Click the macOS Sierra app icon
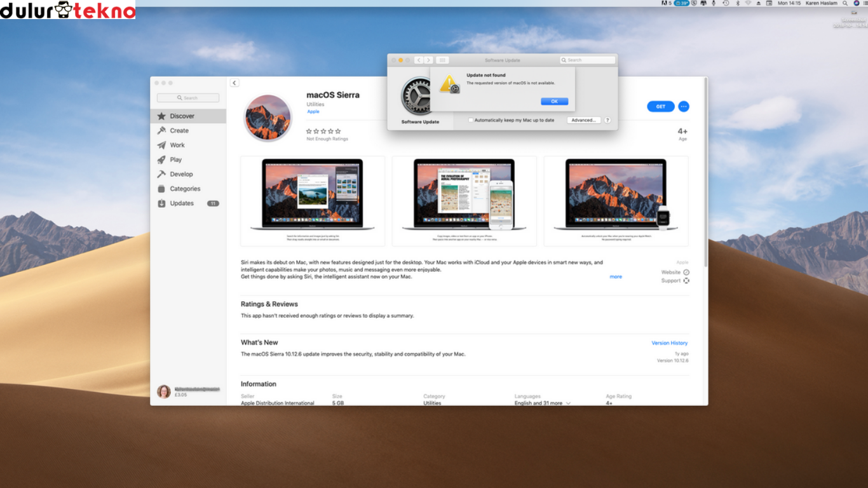This screenshot has height=488, width=868. [268, 118]
